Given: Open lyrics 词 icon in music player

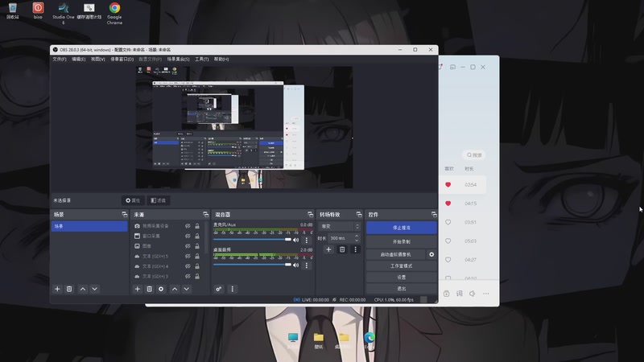Looking at the screenshot, I should click(x=459, y=294).
